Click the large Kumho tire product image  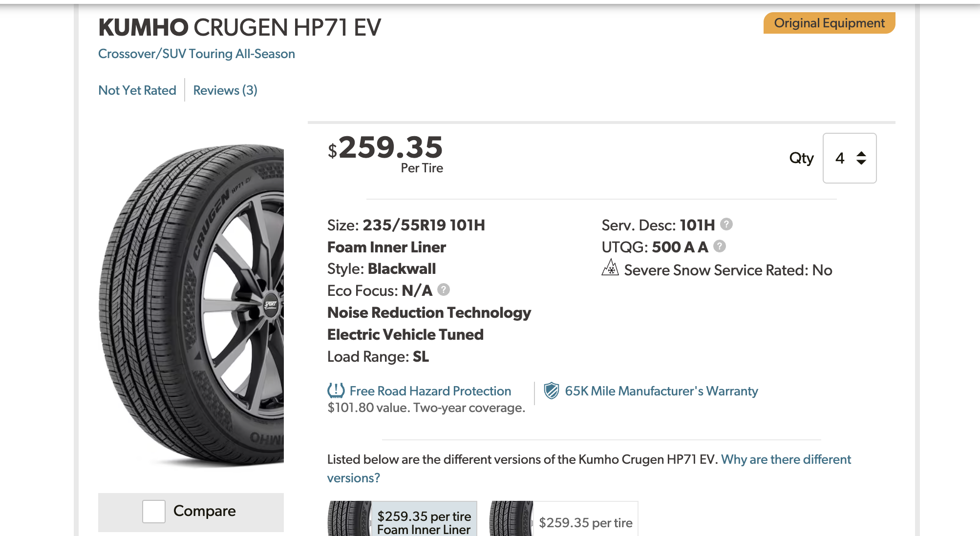pyautogui.click(x=192, y=305)
